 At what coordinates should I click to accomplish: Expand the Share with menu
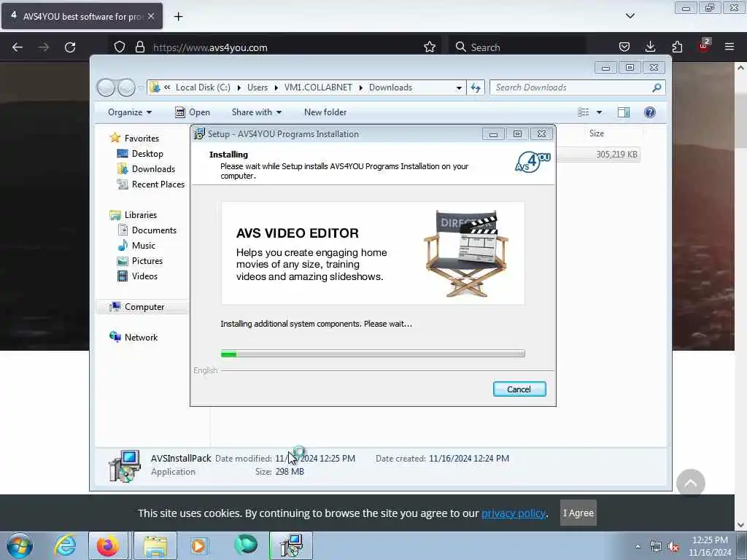[256, 112]
